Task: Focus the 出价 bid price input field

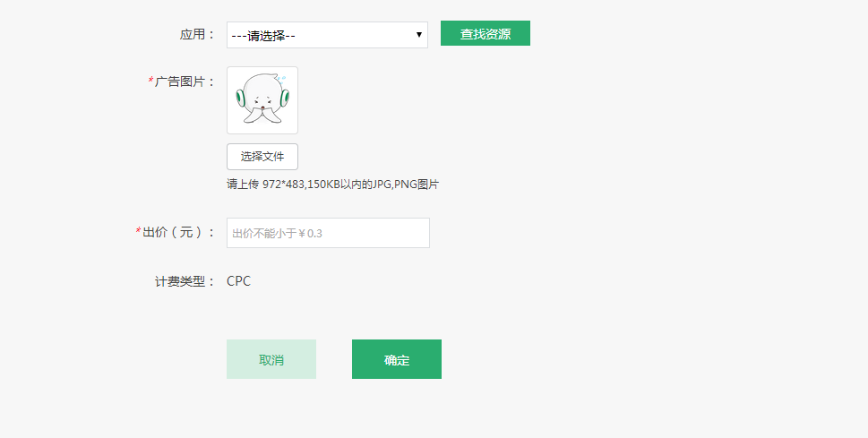Action: tap(328, 233)
